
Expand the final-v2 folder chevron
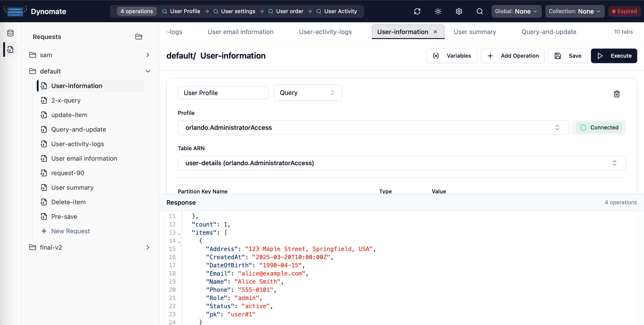click(x=148, y=247)
